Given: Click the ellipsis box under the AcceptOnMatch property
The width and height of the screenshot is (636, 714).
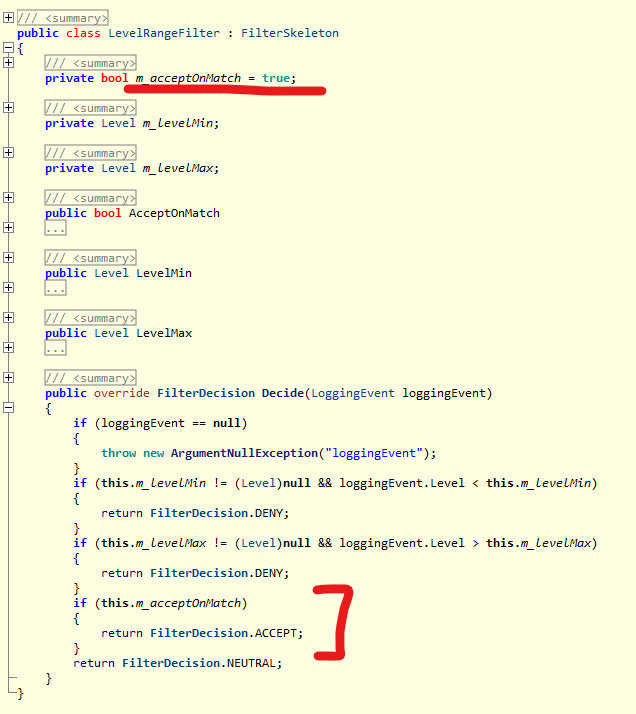Looking at the screenshot, I should tap(55, 228).
